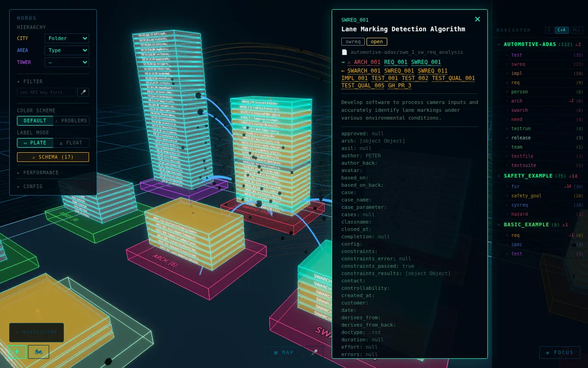Click the filter text input field
588x368 pixels.
coord(46,92)
